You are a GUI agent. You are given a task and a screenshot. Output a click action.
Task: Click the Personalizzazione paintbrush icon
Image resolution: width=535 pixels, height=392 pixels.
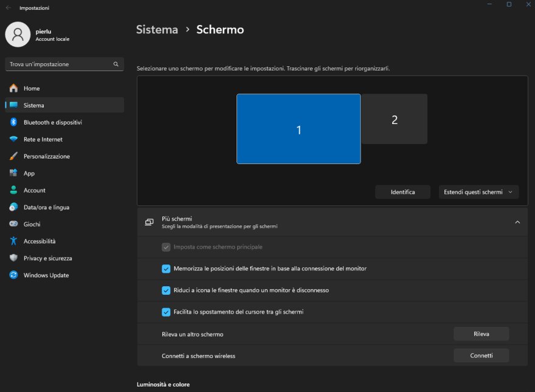pos(13,156)
